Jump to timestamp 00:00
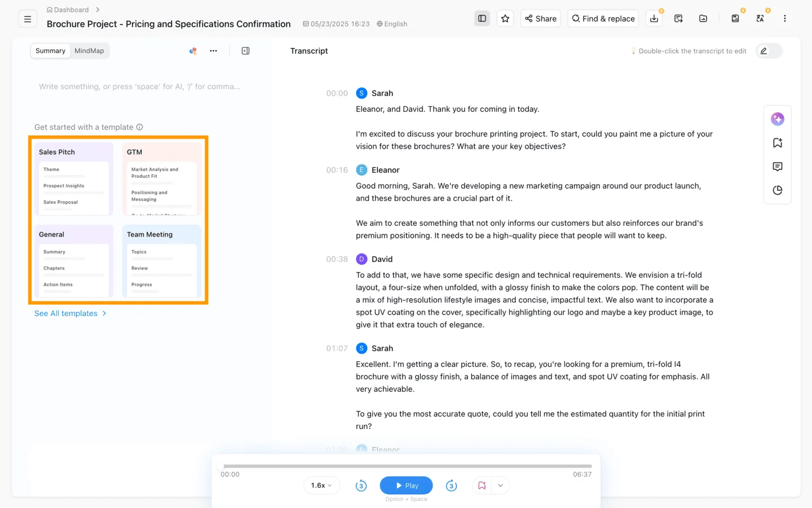812x508 pixels. [337, 93]
